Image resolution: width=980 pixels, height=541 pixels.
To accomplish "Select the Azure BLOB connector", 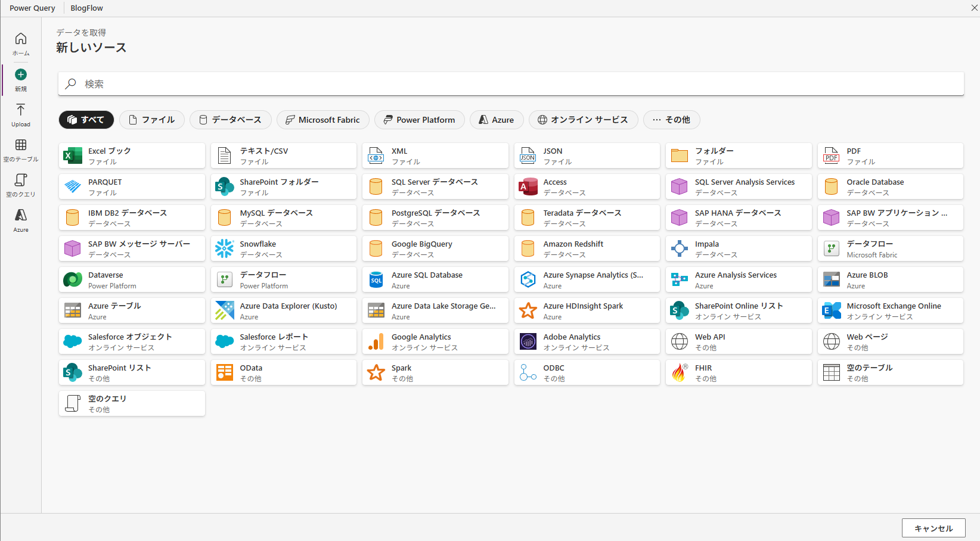I will tap(891, 280).
